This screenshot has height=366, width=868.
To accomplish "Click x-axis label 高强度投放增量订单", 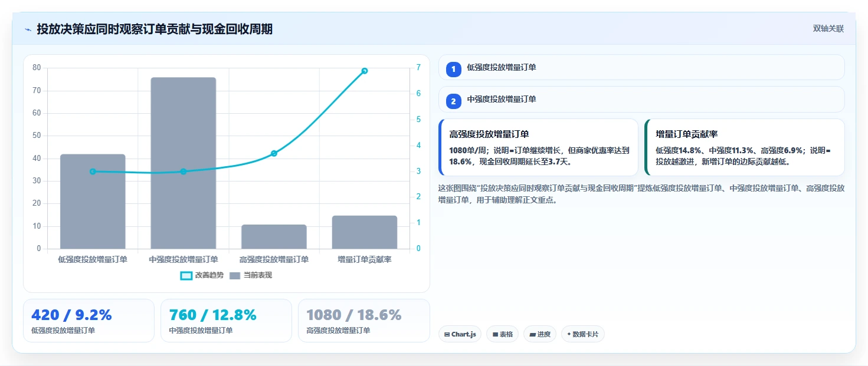I will coord(274,259).
